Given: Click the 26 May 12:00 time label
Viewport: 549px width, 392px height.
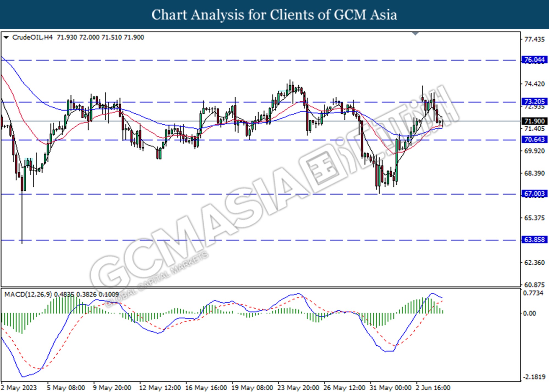Looking at the screenshot, I should [x=344, y=388].
